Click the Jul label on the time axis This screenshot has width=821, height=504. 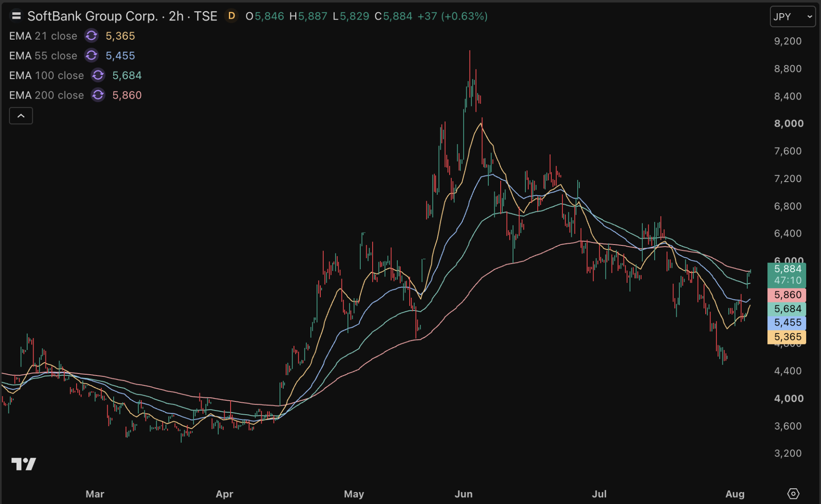599,494
